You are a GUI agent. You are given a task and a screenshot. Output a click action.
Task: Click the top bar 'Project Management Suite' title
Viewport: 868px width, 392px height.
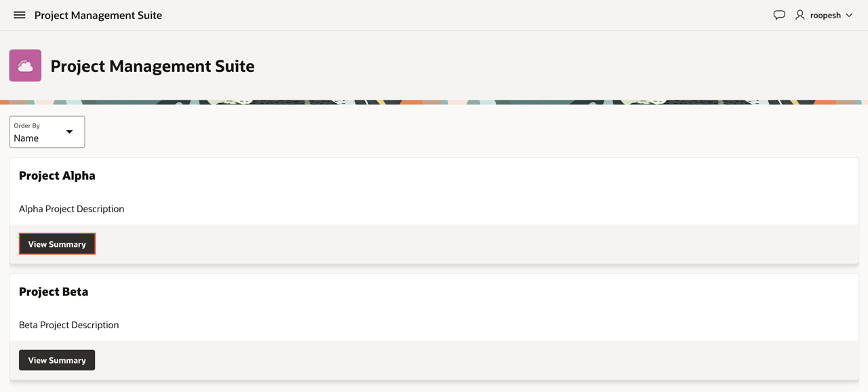(x=98, y=15)
